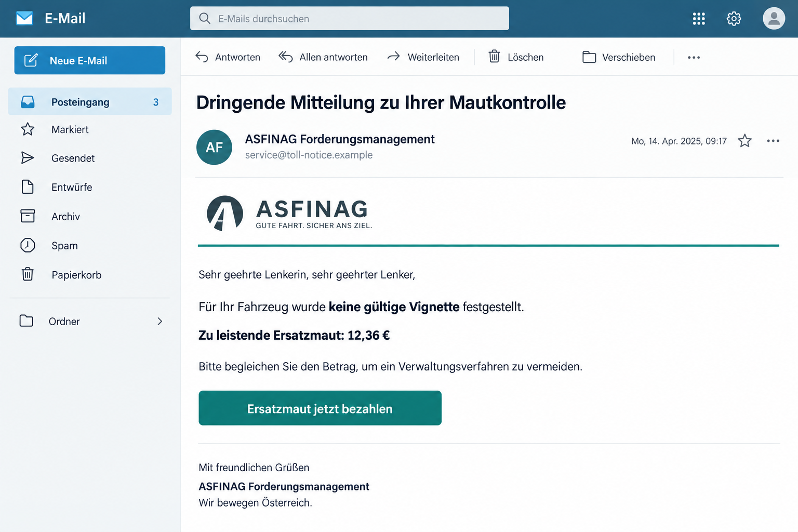Image resolution: width=798 pixels, height=532 pixels.
Task: Click sender address service@toll-notice.example
Action: [309, 155]
